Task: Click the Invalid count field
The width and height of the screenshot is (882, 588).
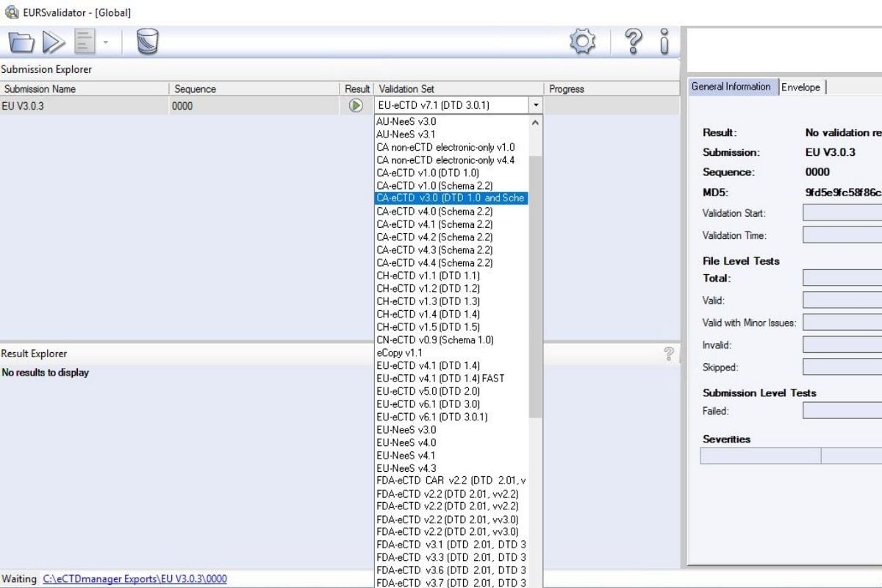Action: click(x=842, y=345)
